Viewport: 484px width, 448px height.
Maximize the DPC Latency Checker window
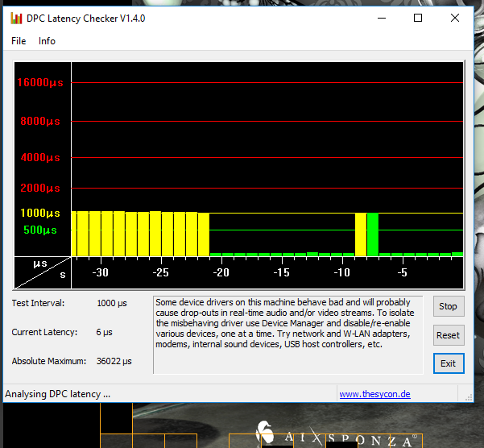(418, 18)
